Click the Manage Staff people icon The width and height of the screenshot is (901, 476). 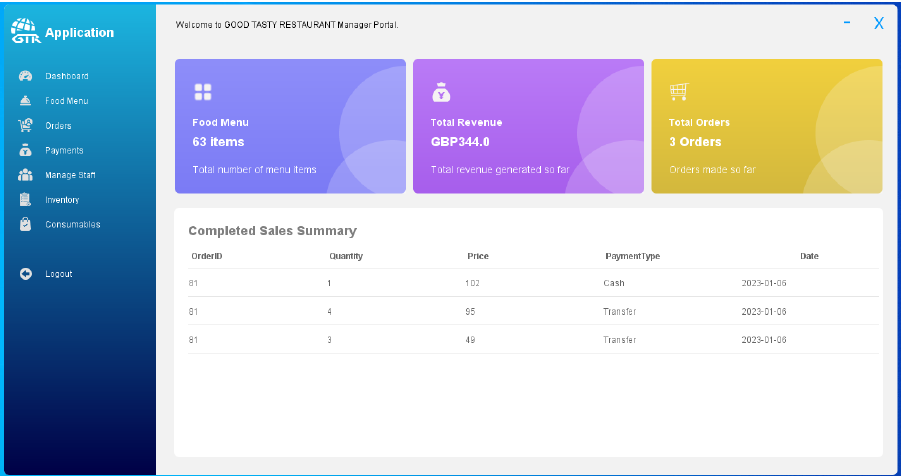coord(26,175)
